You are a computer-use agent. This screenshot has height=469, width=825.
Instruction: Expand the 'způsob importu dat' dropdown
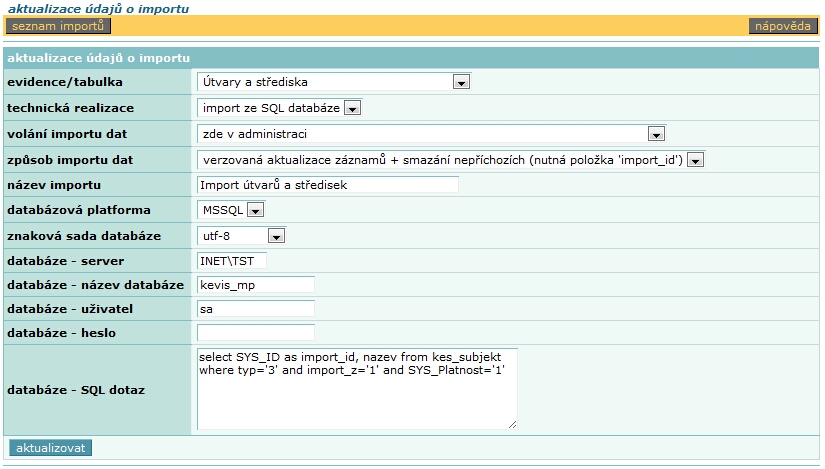click(x=451, y=159)
